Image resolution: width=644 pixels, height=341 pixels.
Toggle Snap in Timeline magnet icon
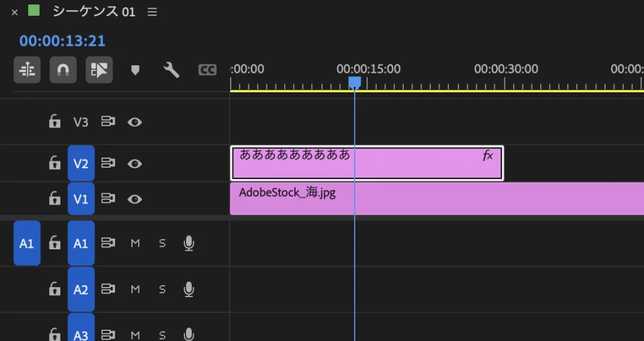[x=63, y=70]
